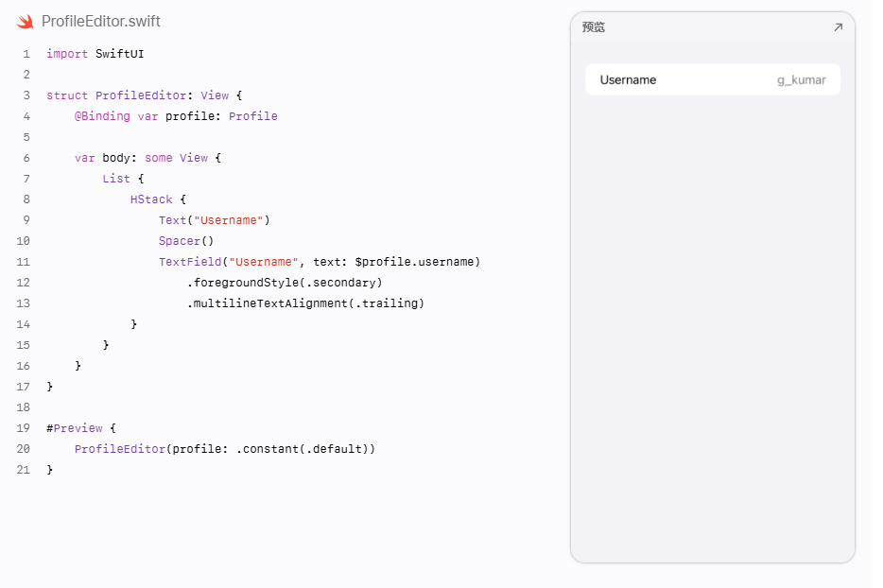Click line number 11 in gutter
The width and height of the screenshot is (883, 588).
[23, 262]
